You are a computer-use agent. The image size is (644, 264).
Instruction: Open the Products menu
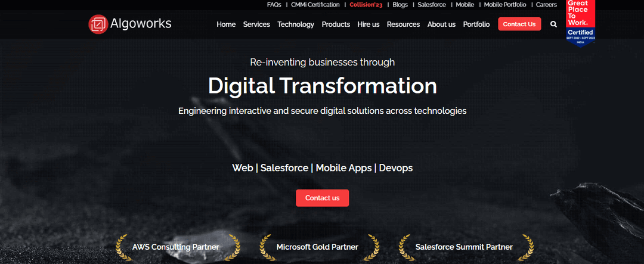point(336,24)
